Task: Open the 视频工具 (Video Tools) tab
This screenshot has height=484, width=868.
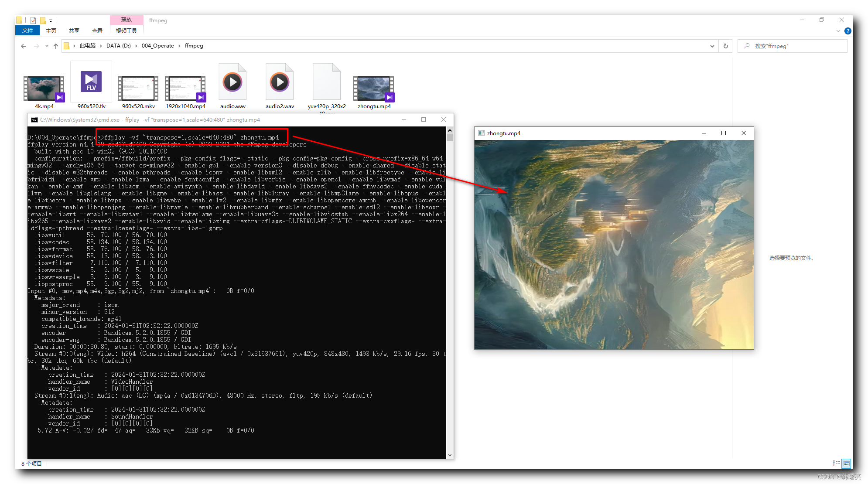Action: [x=126, y=31]
